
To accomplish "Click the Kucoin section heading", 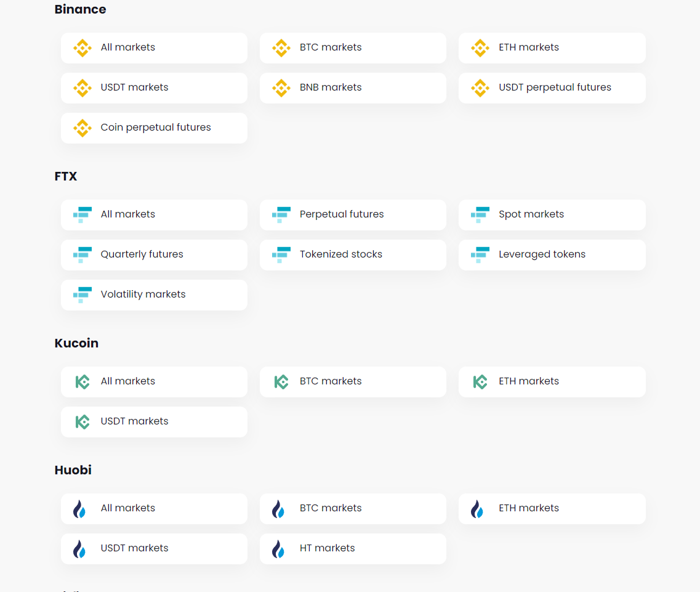I will [x=76, y=343].
